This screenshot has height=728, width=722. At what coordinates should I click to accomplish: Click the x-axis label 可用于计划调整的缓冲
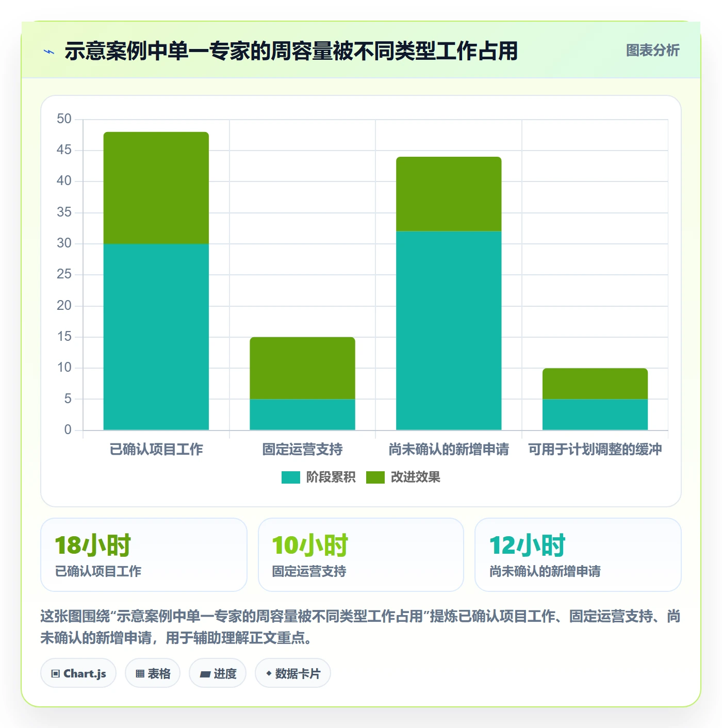click(595, 450)
